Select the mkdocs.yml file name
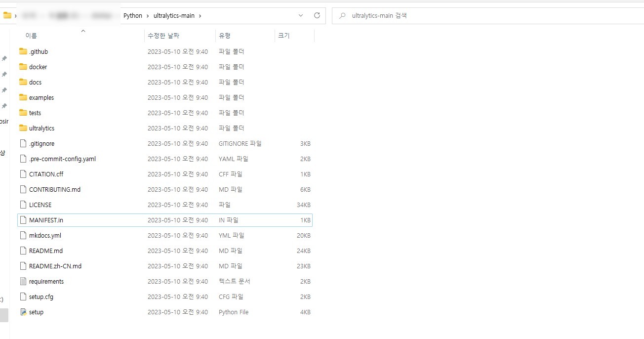The width and height of the screenshot is (644, 339). (x=45, y=235)
